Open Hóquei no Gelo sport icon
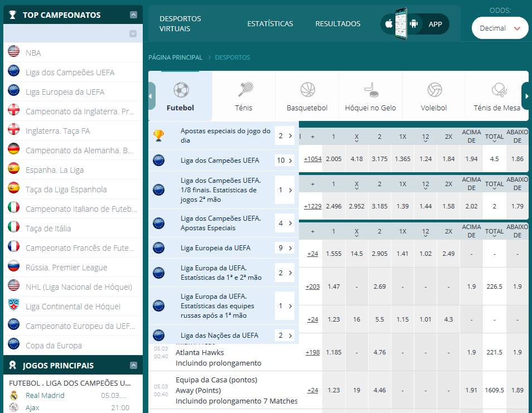The height and width of the screenshot is (413, 532). pos(370,90)
